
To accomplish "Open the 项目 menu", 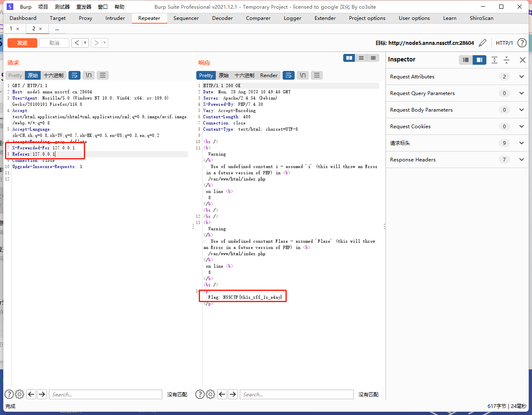I will 43,7.
